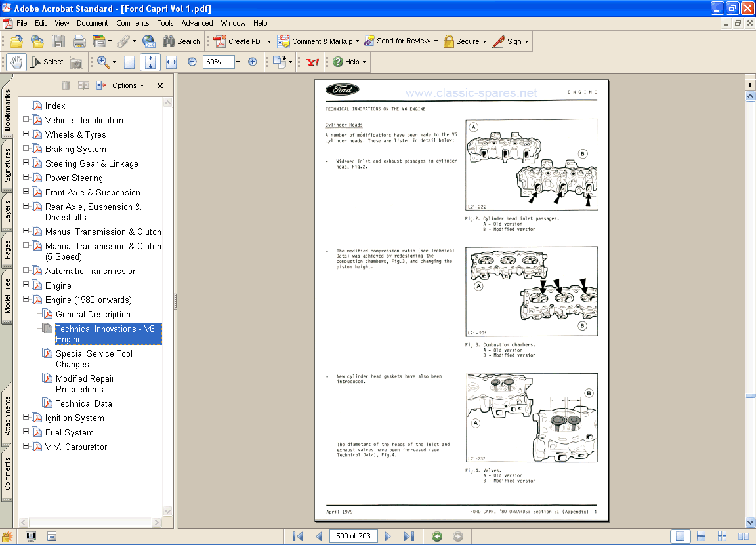Open the Index bookmark
Viewport: 756px width, 545px height.
(55, 106)
